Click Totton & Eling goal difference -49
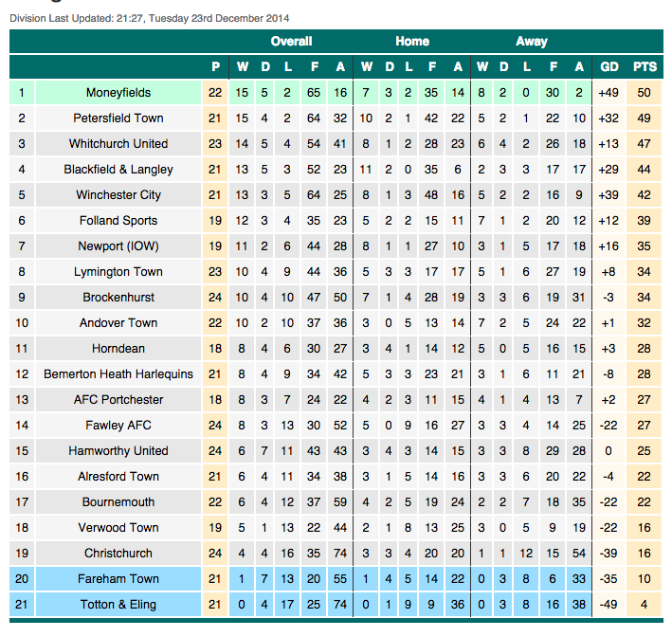Screen dimensions: 672x637 click(608, 605)
